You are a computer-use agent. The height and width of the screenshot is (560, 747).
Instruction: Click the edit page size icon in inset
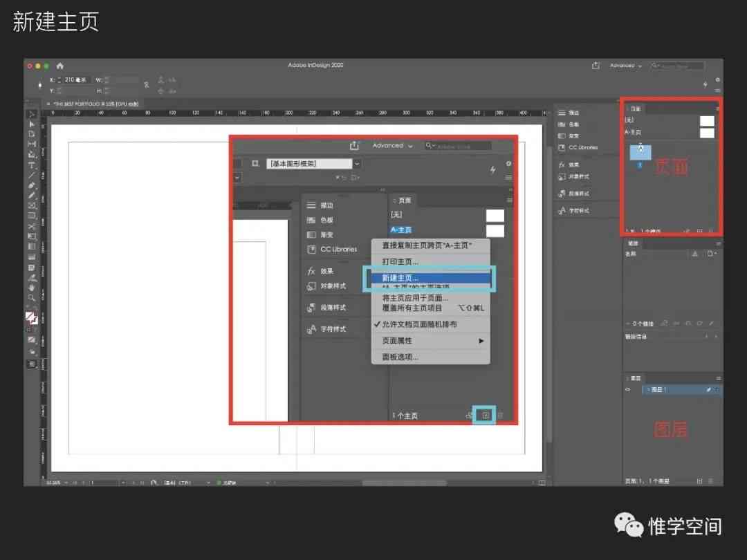click(468, 416)
